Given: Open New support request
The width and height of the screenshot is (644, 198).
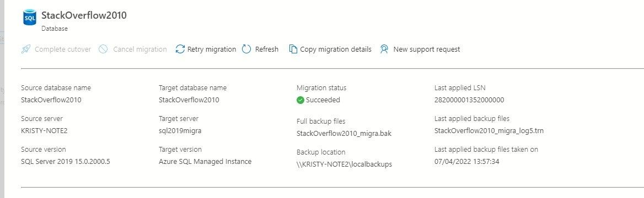Looking at the screenshot, I should click(x=427, y=49).
